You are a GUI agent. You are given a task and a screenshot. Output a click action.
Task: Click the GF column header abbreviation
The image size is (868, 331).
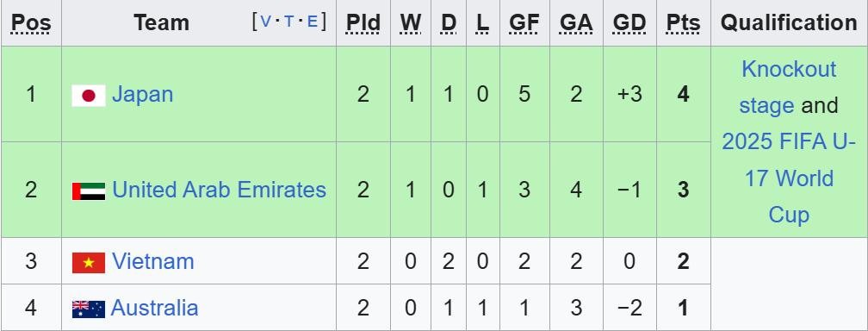(524, 22)
